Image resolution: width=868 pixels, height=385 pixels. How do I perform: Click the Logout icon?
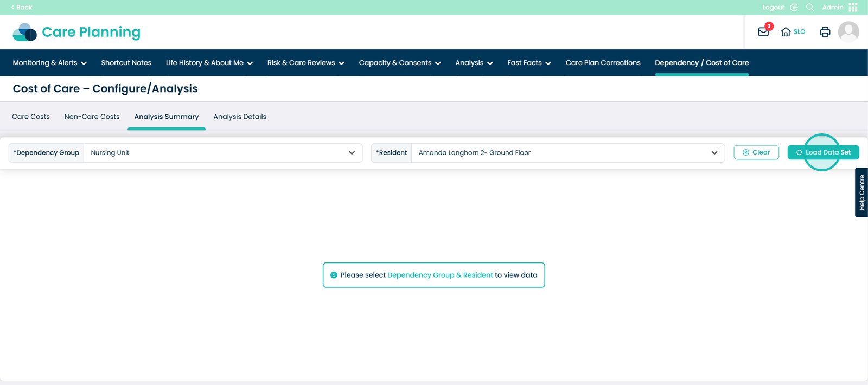(794, 7)
